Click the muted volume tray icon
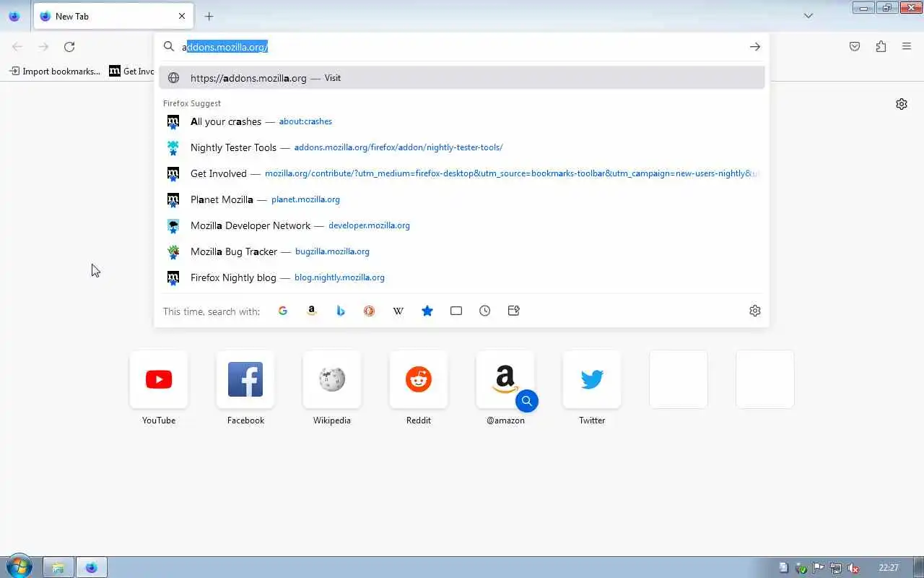This screenshot has height=578, width=924. [x=853, y=568]
